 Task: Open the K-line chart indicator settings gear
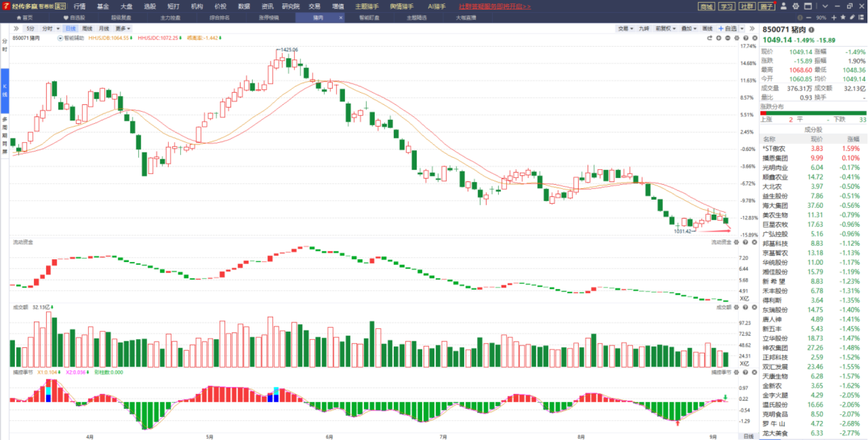[737, 38]
